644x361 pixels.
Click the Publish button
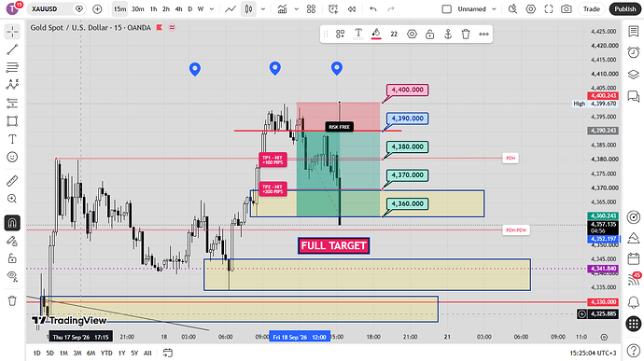point(625,8)
